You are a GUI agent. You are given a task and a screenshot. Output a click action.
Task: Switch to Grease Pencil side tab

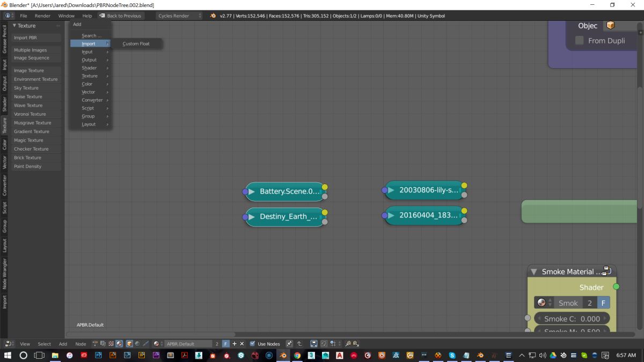pos(5,38)
